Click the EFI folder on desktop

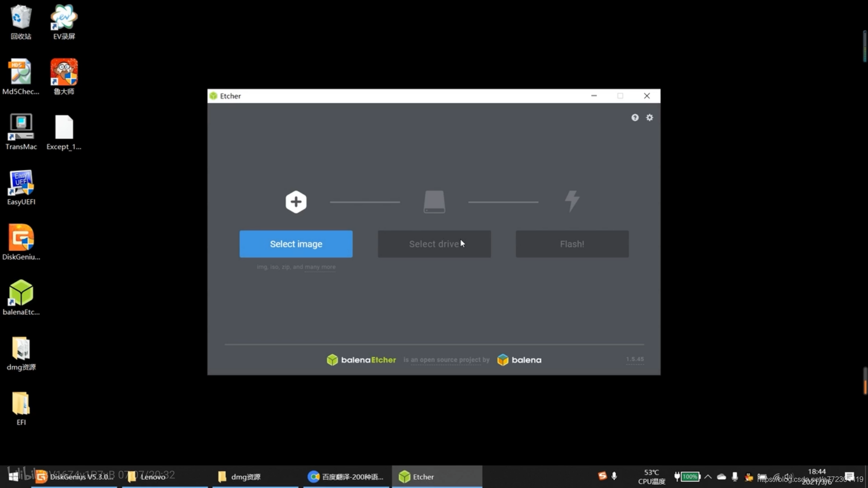click(x=21, y=408)
